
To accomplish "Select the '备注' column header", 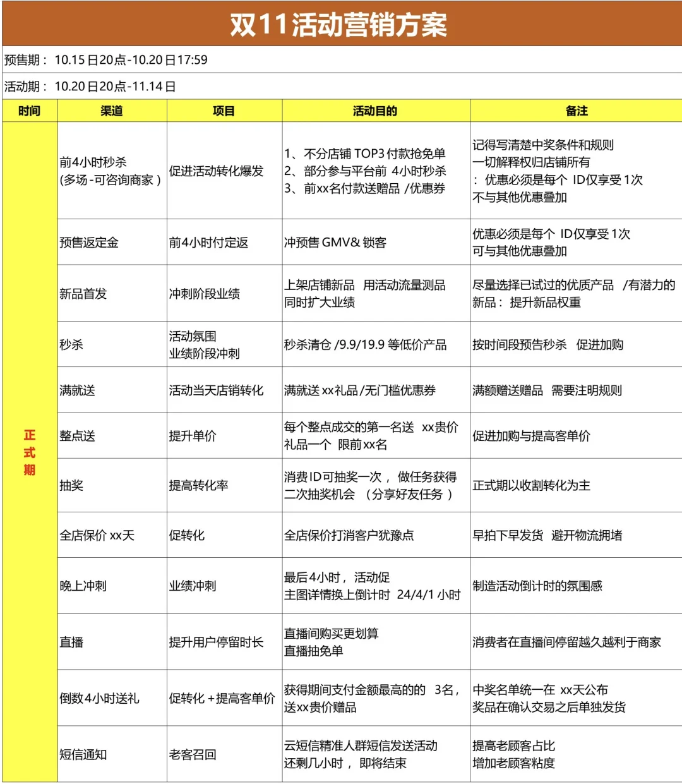I will pyautogui.click(x=576, y=111).
